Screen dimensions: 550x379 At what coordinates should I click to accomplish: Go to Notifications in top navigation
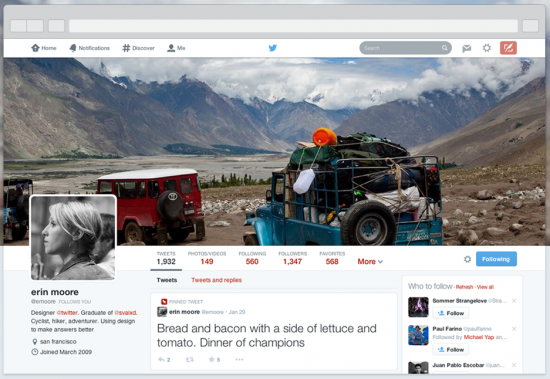(89, 48)
